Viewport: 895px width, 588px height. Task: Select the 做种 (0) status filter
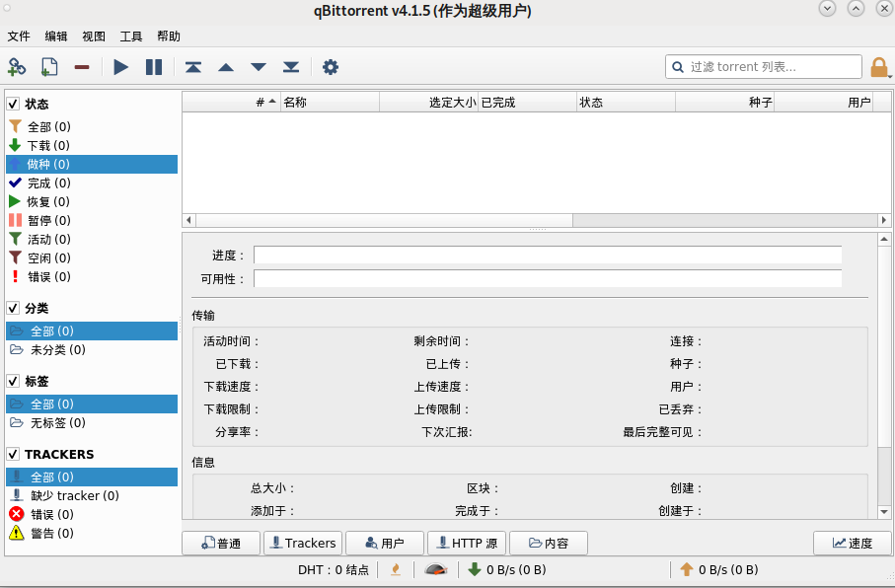[92, 165]
